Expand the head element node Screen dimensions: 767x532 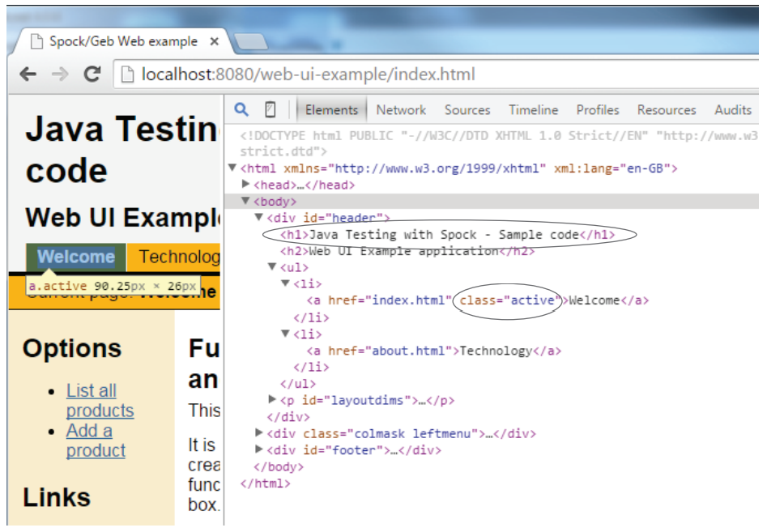(x=246, y=185)
